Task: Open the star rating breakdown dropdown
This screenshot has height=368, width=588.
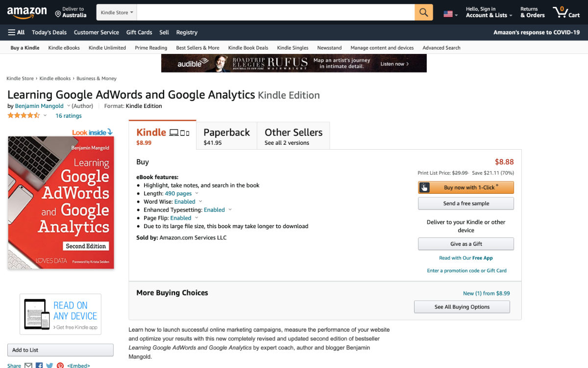Action: (x=45, y=115)
